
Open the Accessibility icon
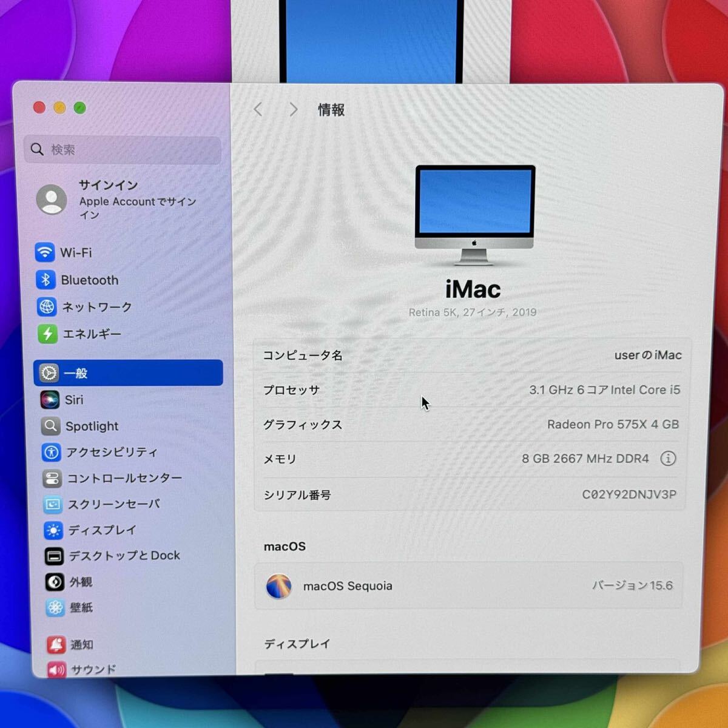coord(52,452)
